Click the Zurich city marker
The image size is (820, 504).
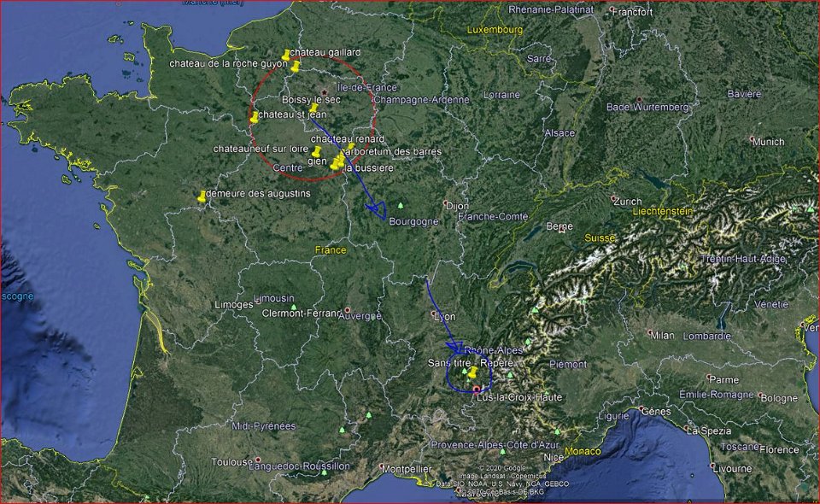pyautogui.click(x=614, y=199)
